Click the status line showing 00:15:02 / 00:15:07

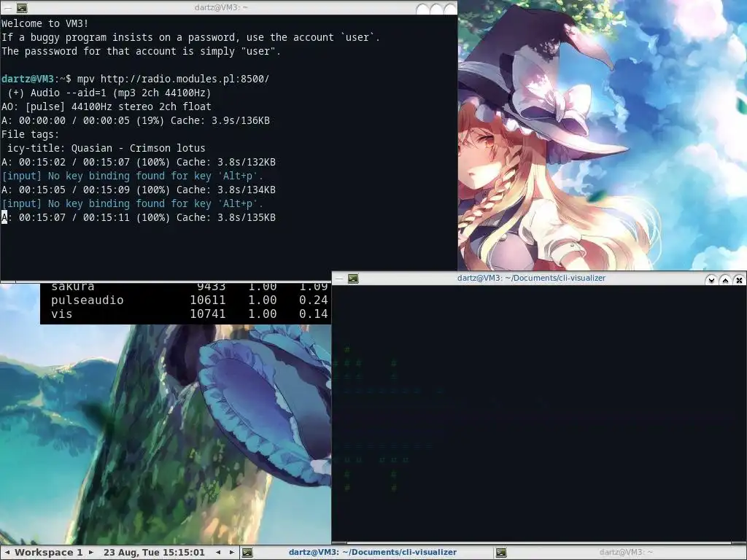point(138,162)
